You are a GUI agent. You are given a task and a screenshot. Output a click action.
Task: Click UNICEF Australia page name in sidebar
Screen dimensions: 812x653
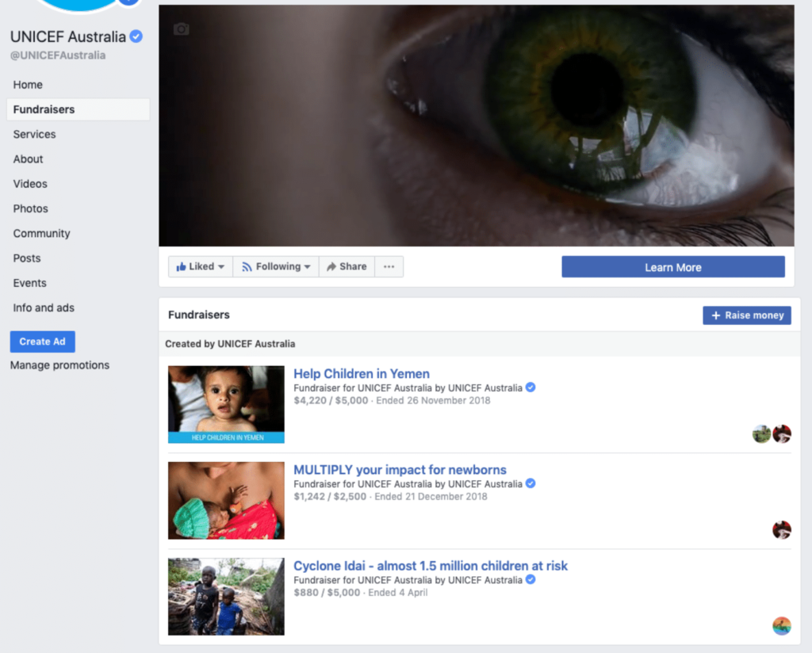click(68, 36)
